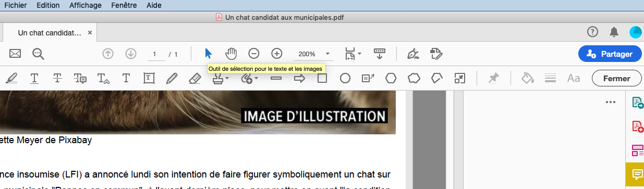The width and height of the screenshot is (644, 189).
Task: Select the connected lines polygon tool
Action: coord(437,78)
